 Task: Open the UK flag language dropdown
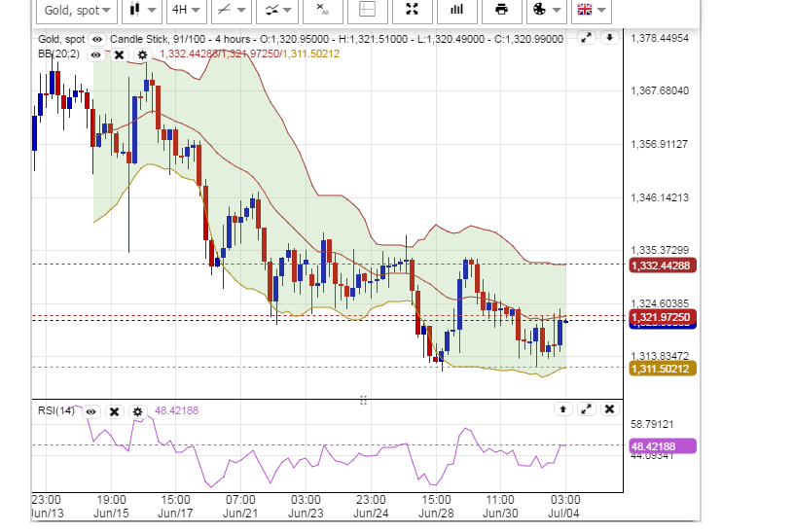[x=592, y=11]
